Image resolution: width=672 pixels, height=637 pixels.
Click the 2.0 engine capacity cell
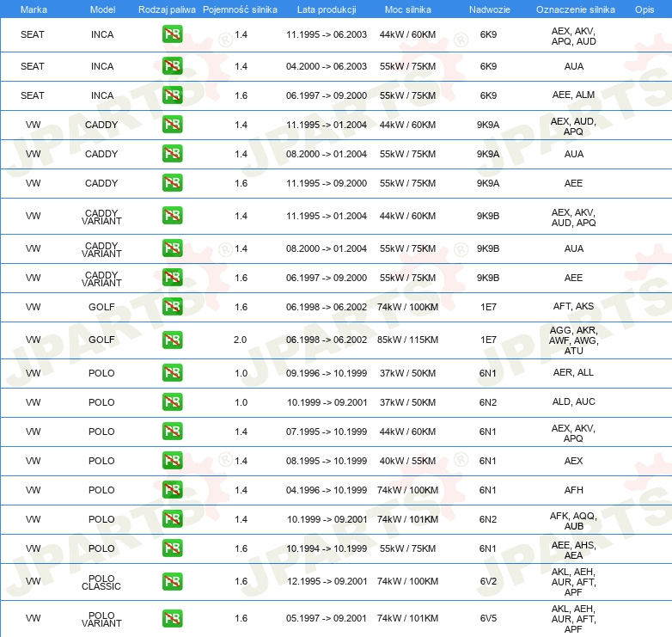click(x=240, y=340)
